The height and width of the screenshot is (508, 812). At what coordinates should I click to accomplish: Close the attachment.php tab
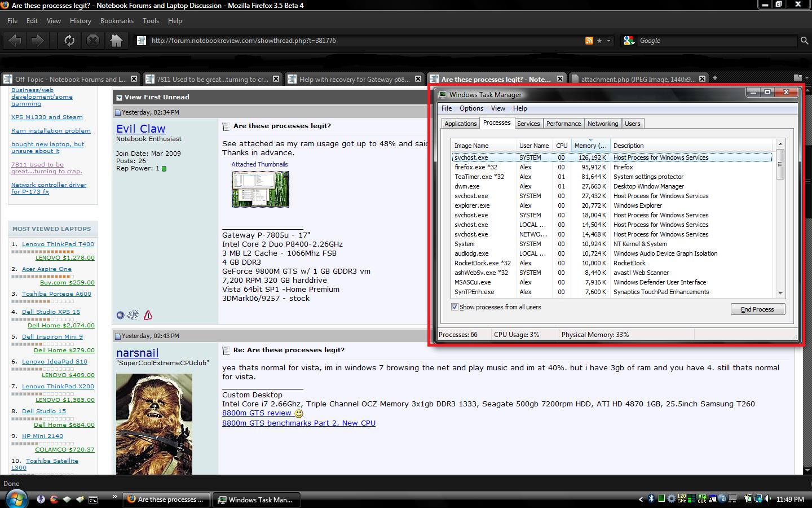(x=702, y=79)
